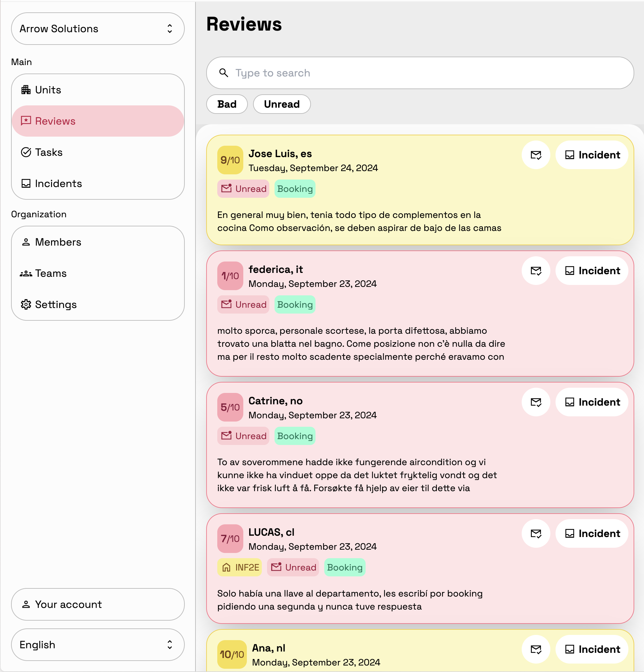Viewport: 644px width, 672px height.
Task: Open the LUCAS, cl review name
Action: click(271, 532)
